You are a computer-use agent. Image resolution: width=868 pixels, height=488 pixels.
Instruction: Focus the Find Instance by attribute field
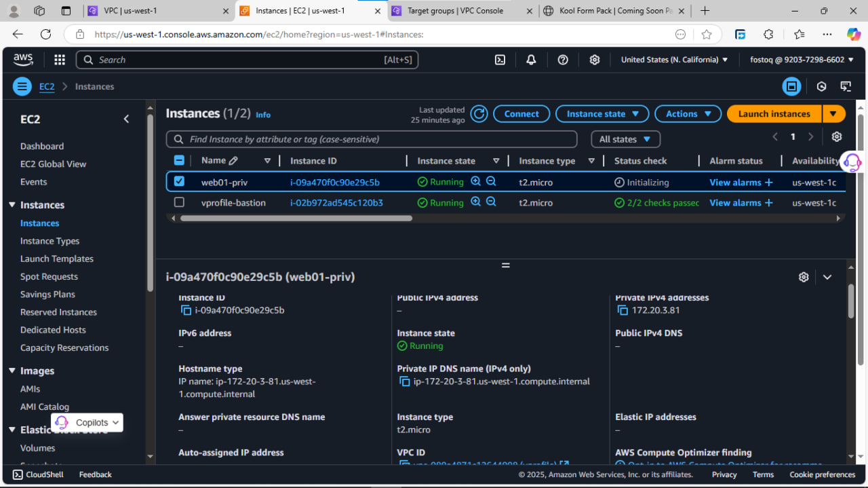pos(372,139)
